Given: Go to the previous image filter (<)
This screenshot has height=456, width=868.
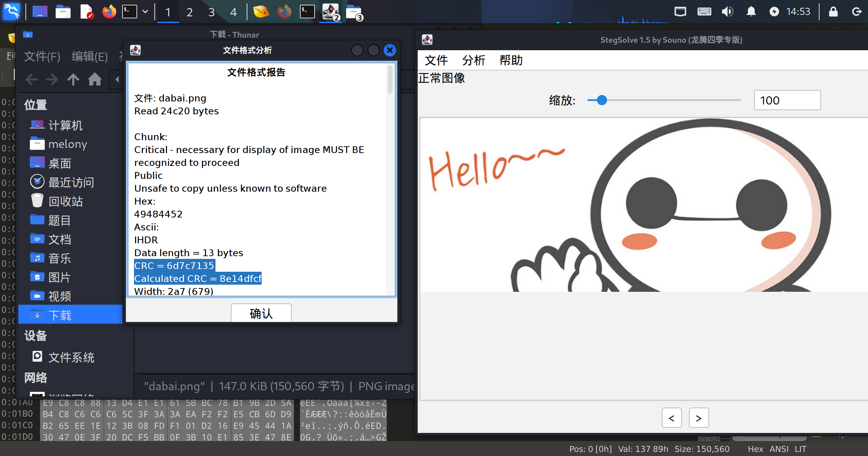Looking at the screenshot, I should pyautogui.click(x=672, y=418).
